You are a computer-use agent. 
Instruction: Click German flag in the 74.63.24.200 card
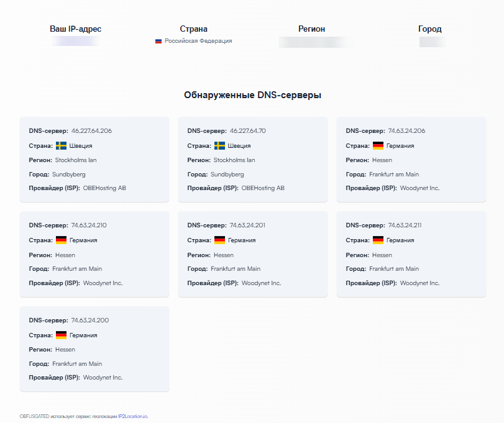pos(61,335)
